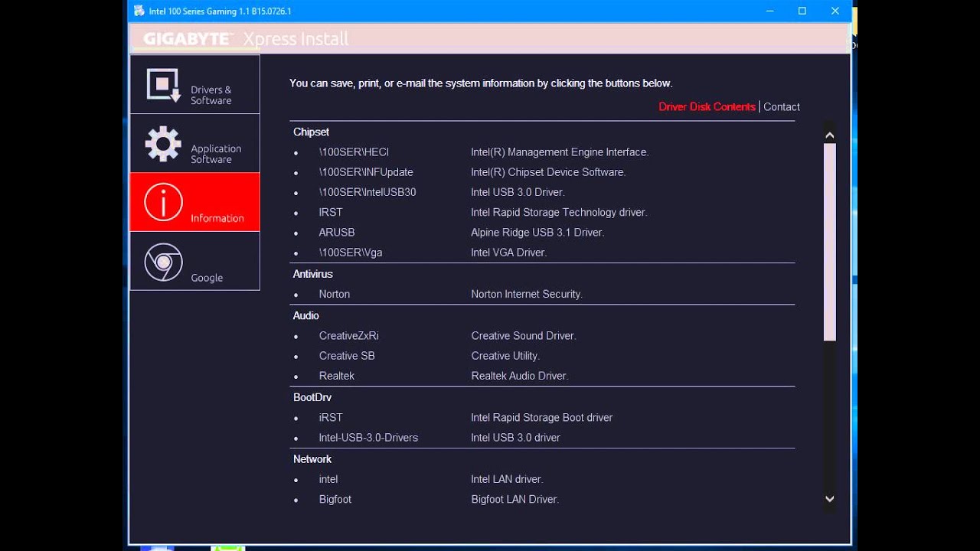Click the Audio section heading
This screenshot has width=980, height=551.
(x=305, y=315)
